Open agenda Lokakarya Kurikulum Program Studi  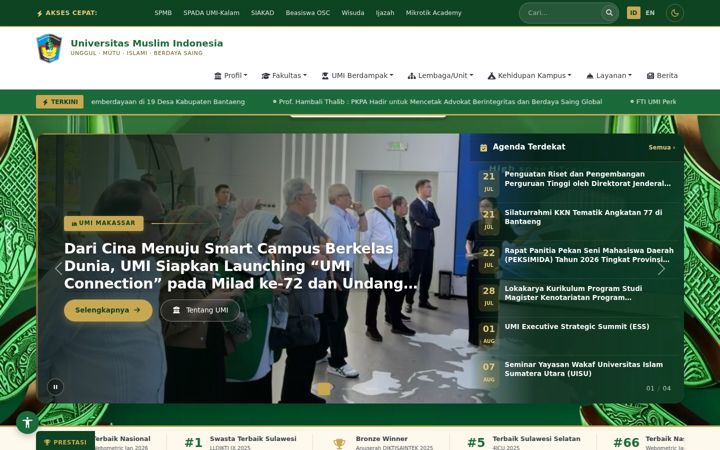point(573,293)
